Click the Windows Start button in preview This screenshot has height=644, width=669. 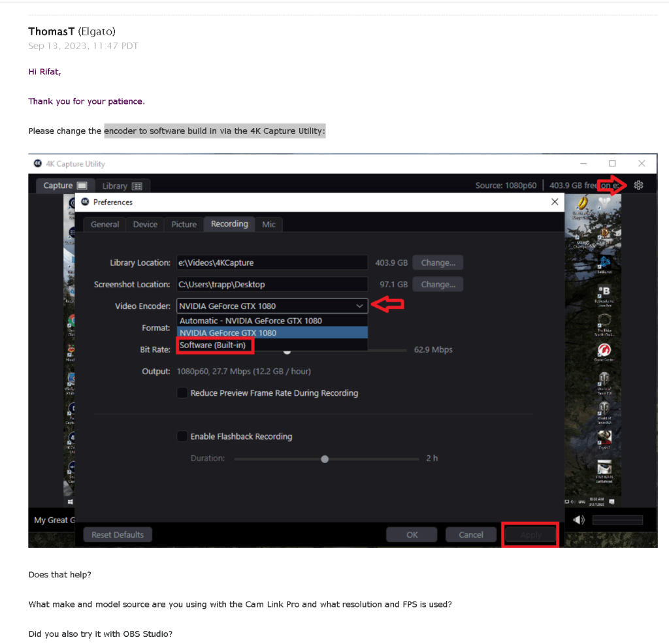(71, 502)
